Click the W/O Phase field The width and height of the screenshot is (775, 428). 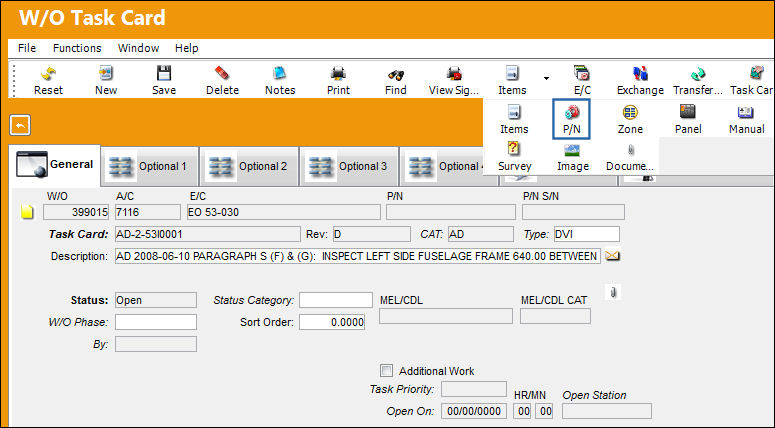point(156,322)
